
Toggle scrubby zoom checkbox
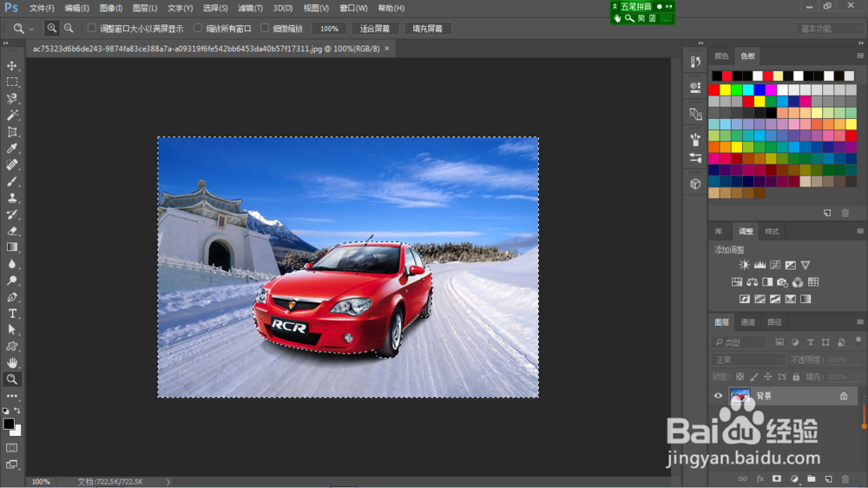point(265,28)
